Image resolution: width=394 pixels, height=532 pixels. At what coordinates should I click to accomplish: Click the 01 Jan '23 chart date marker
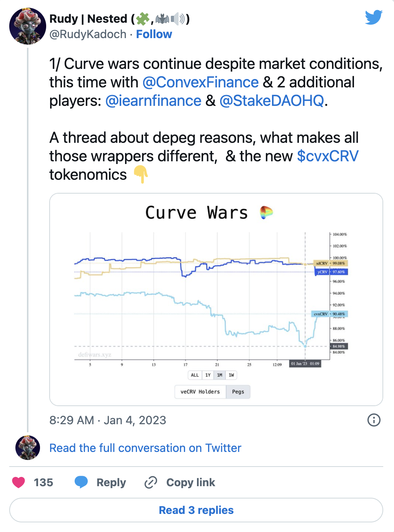[x=305, y=363]
